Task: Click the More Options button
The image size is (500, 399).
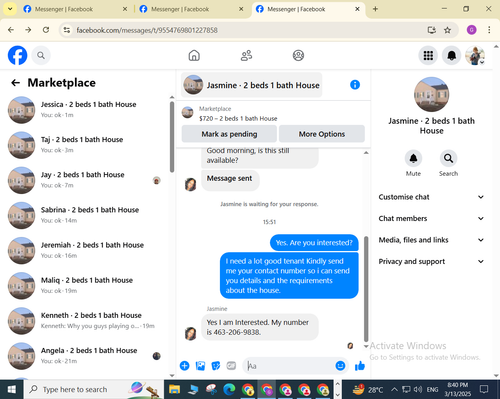Action: [x=322, y=134]
